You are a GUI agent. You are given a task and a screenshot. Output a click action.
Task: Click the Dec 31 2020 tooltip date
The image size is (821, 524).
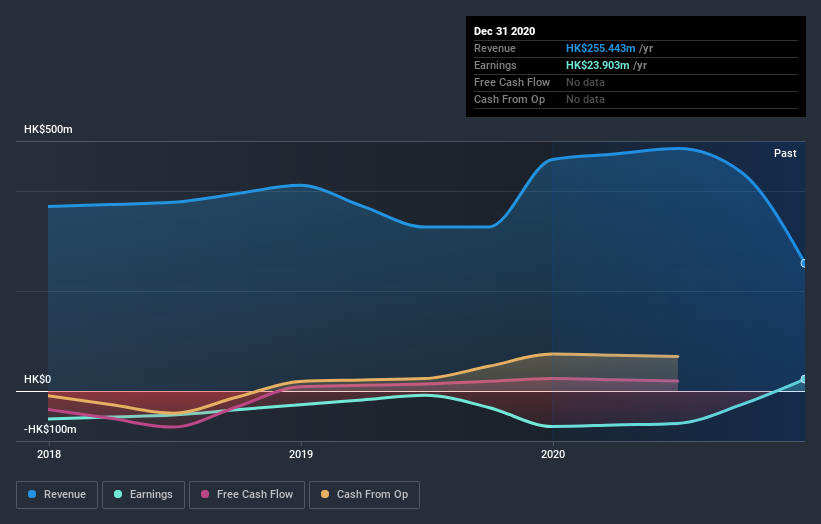505,31
